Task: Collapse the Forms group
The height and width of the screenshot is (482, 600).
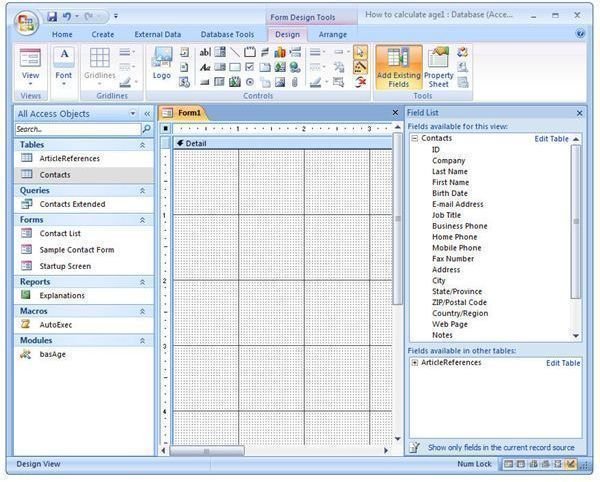Action: tap(142, 220)
